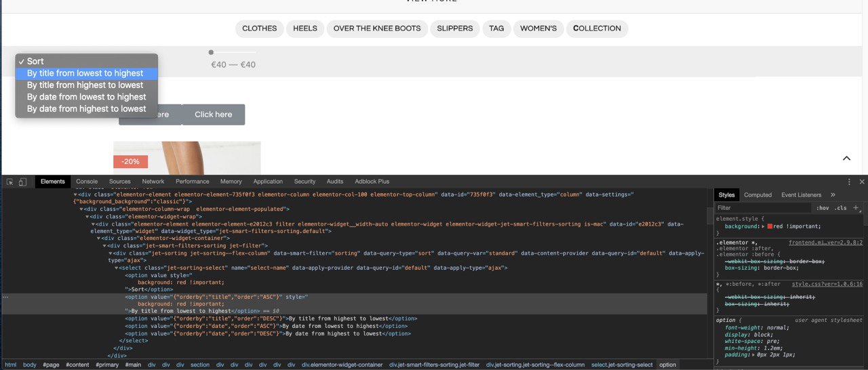Viewport: 868px width, 370px height.
Task: Select 'div.elementor-widget-container' breadcrumb item
Action: 342,365
